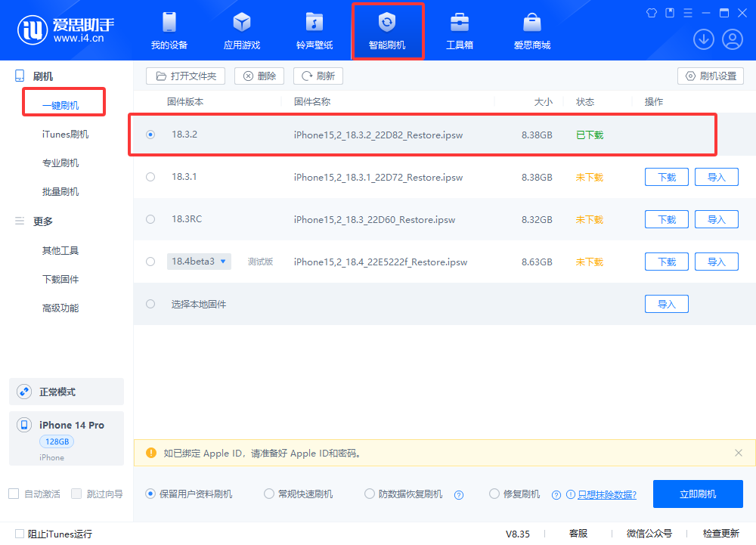Open the download manager circle icon

point(703,39)
